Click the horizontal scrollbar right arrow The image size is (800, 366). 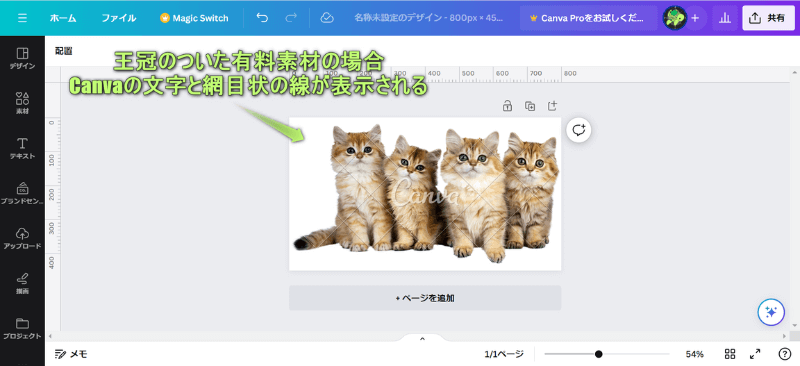785,336
